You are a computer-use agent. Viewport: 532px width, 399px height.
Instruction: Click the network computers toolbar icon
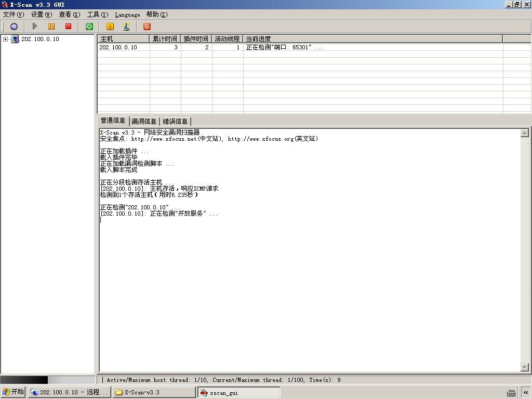[126, 26]
